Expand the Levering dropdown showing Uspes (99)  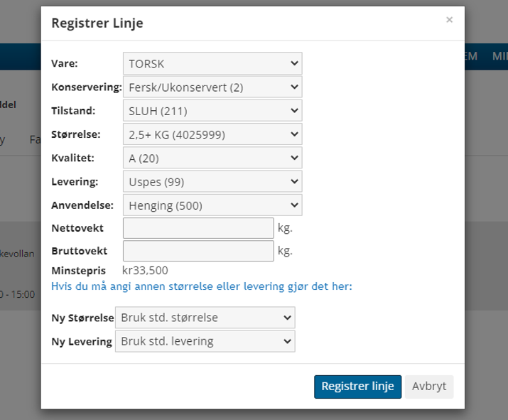tap(212, 182)
